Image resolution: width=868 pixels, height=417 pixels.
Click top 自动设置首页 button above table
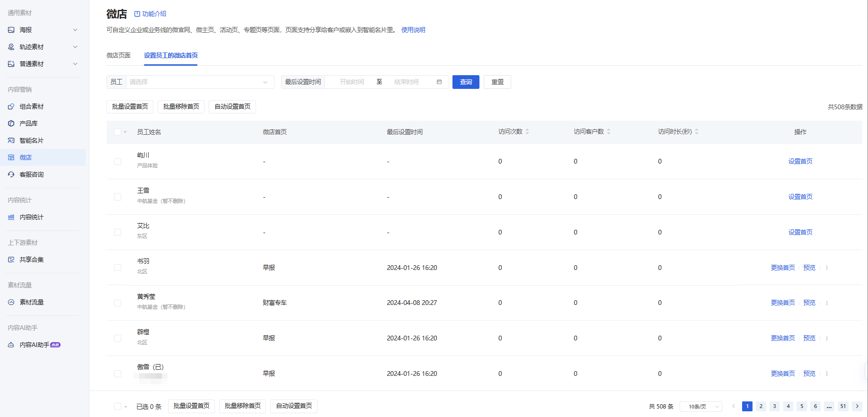(x=232, y=106)
